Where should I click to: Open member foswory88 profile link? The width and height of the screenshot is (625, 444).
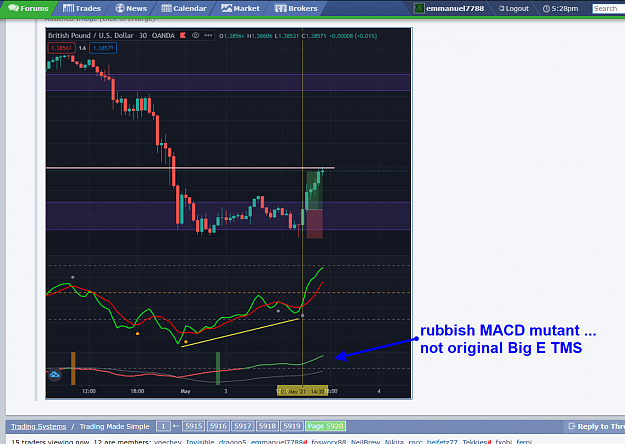(x=328, y=441)
